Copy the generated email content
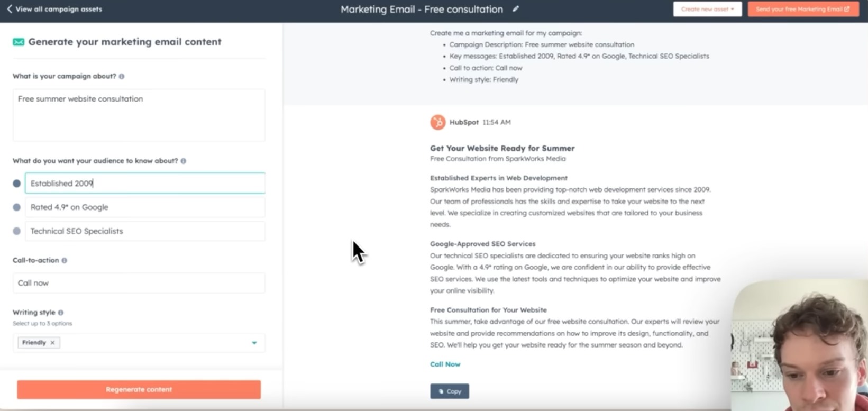This screenshot has height=411, width=868. [450, 391]
